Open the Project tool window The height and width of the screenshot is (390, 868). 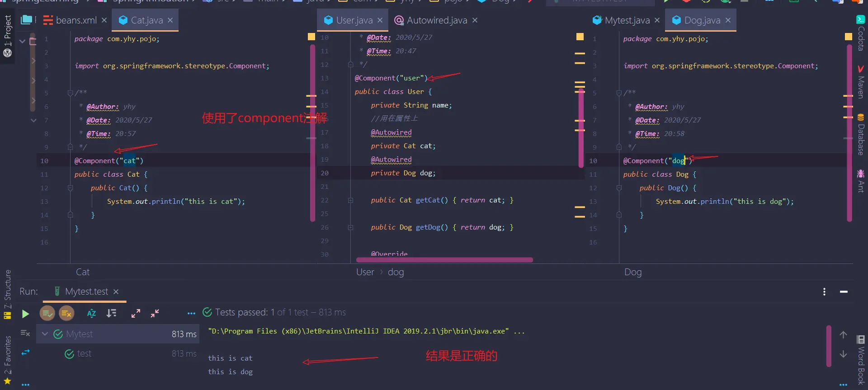coord(7,36)
